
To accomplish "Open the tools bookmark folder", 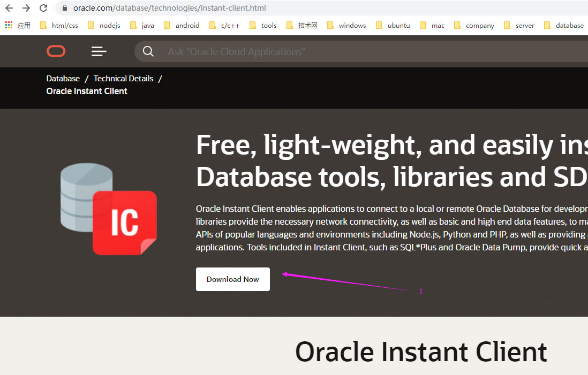I will [x=263, y=25].
